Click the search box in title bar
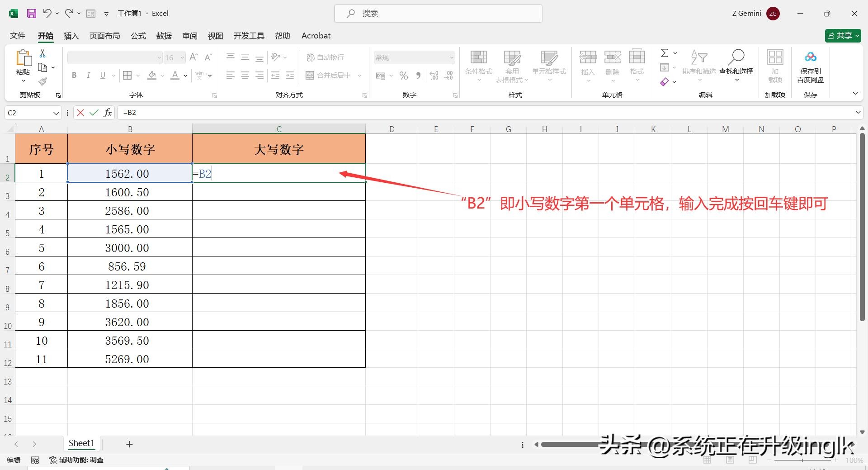 point(439,14)
